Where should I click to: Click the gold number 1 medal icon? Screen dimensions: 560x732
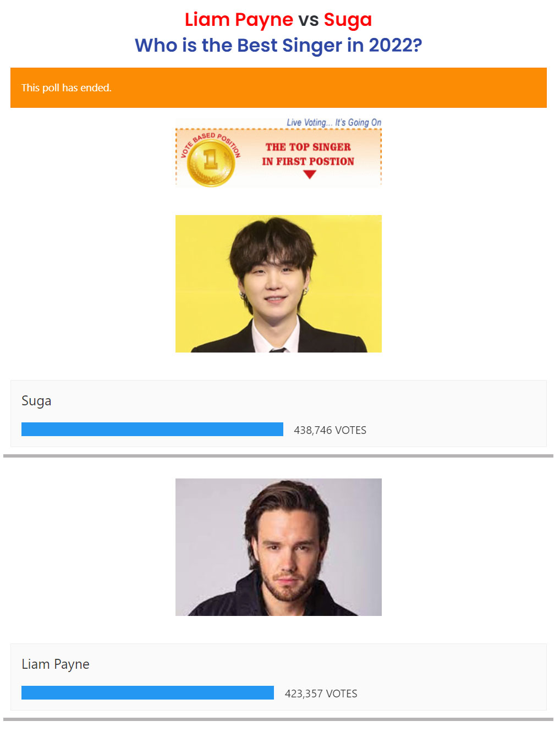(x=211, y=162)
